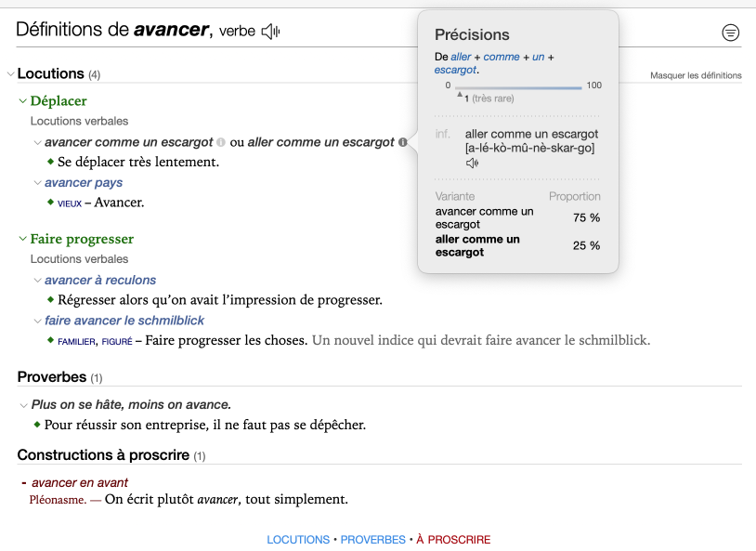Image resolution: width=756 pixels, height=551 pixels.
Task: Click info icon after avancer comme un escargot
Action: [221, 142]
